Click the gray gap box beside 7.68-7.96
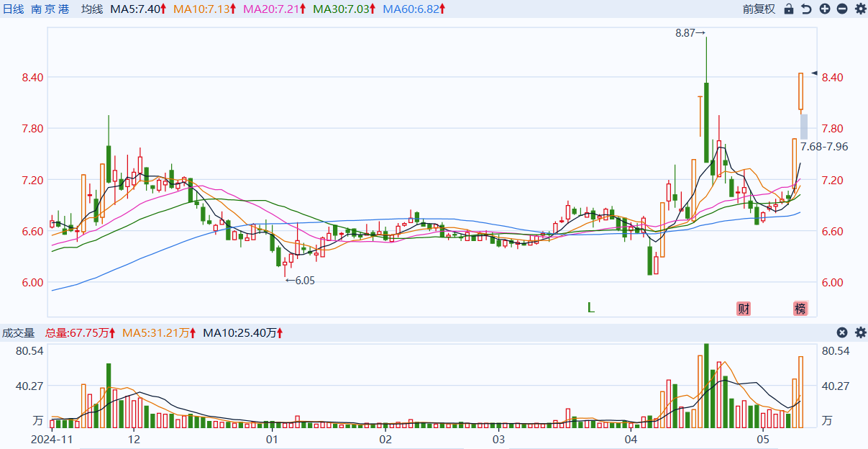This screenshot has width=868, height=449. point(804,127)
